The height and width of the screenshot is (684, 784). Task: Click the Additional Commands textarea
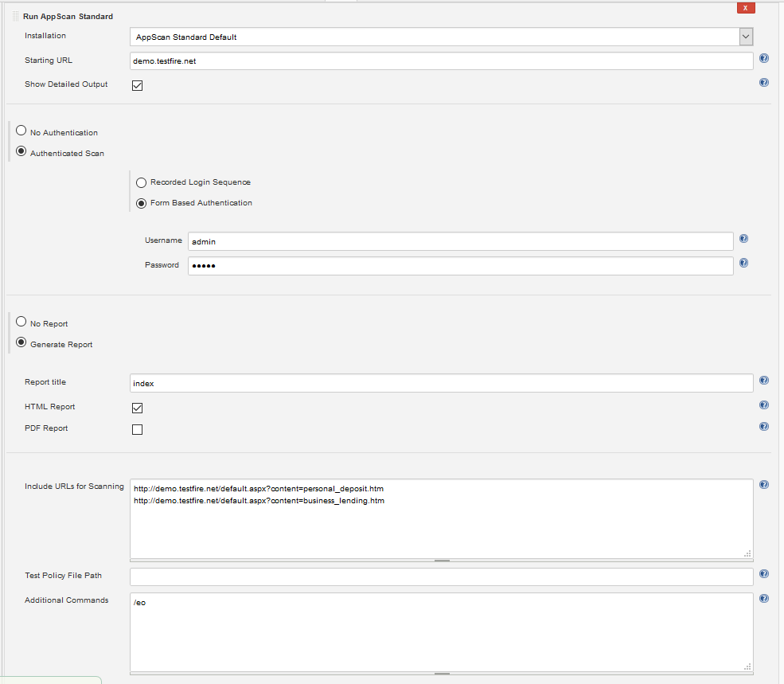pos(441,632)
